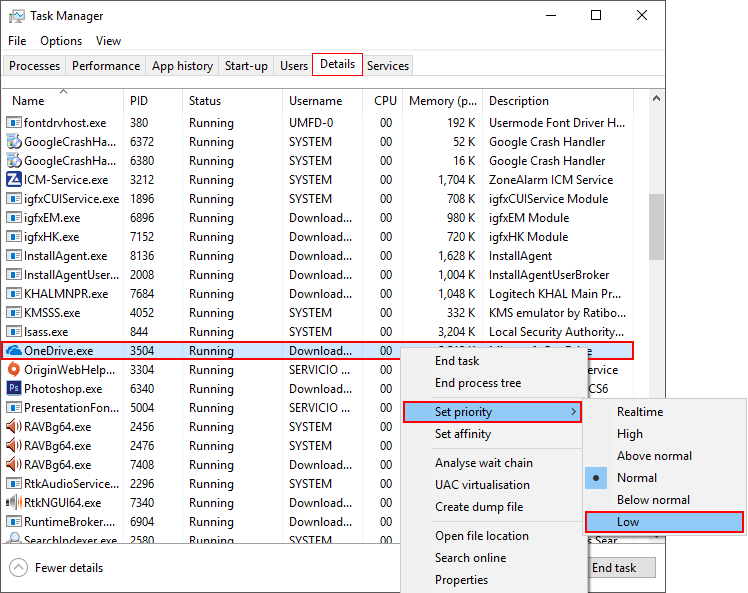
Task: Click the RtkNGUI64.exe audio icon
Action: click(x=14, y=502)
